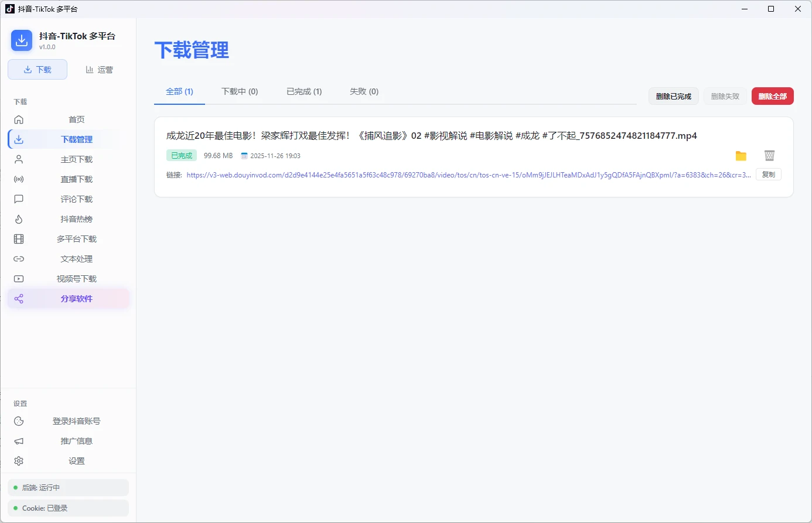
Task: Click the TikTok icon in title bar
Action: click(x=10, y=9)
